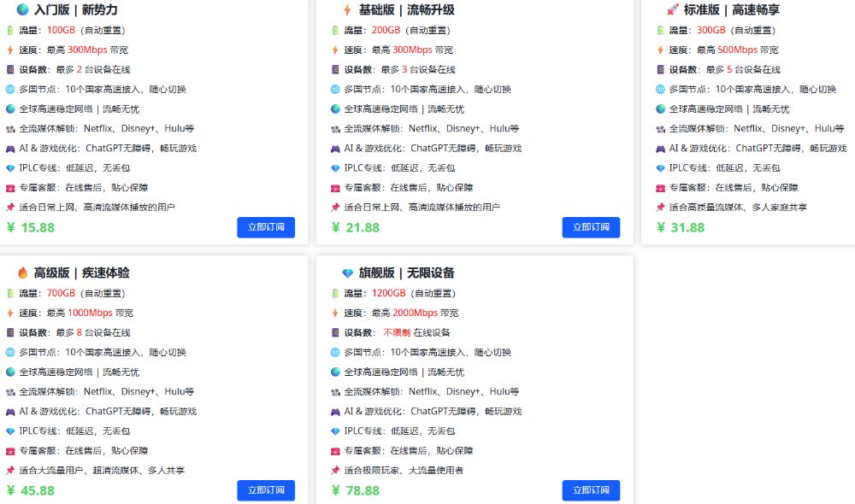Click the 700GB traffic value in 高级版
Viewport: 855px width, 504px height.
tap(61, 294)
